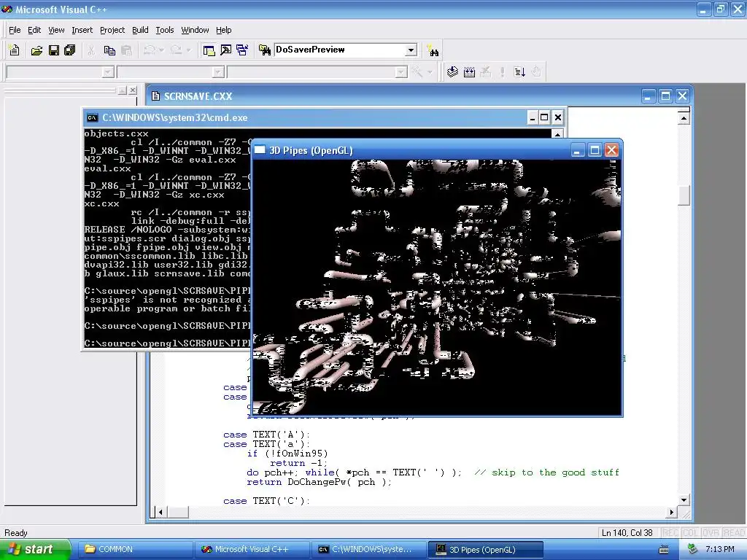
Task: Open the dropdown arrow beside the Redo icon
Action: click(x=189, y=50)
